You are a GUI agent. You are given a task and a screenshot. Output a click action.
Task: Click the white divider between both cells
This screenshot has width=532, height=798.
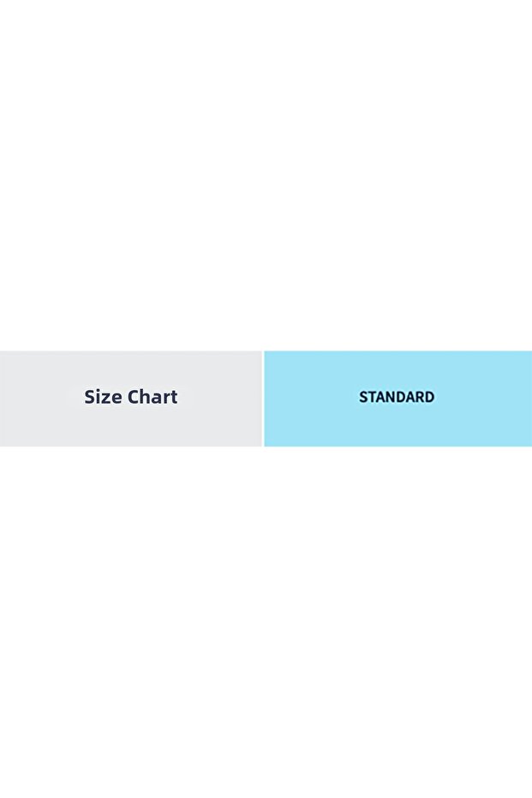click(x=262, y=399)
